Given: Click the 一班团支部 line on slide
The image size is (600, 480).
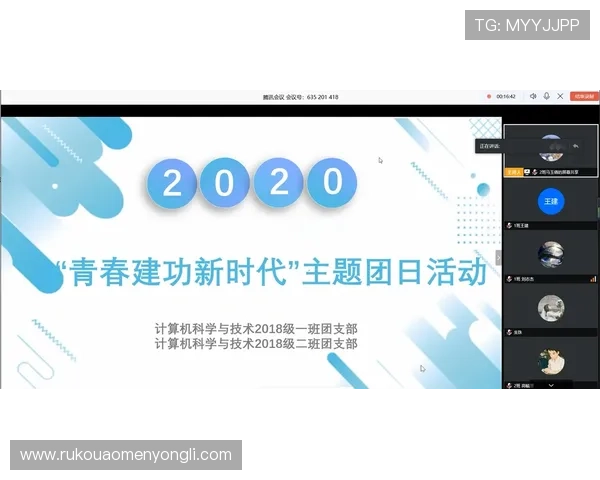Looking at the screenshot, I should (x=256, y=329).
